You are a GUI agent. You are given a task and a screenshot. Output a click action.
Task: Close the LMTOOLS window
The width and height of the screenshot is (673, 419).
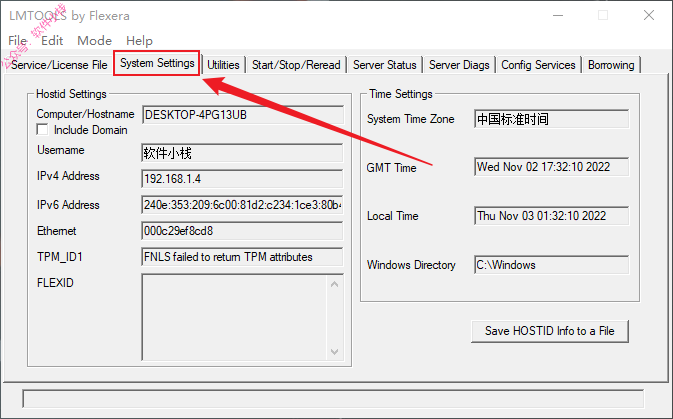[x=649, y=15]
